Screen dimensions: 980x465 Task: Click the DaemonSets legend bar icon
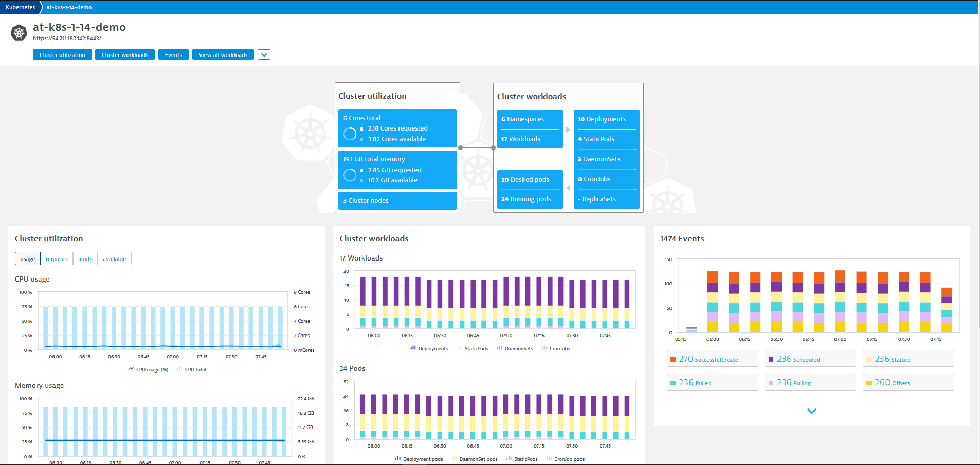pyautogui.click(x=500, y=348)
